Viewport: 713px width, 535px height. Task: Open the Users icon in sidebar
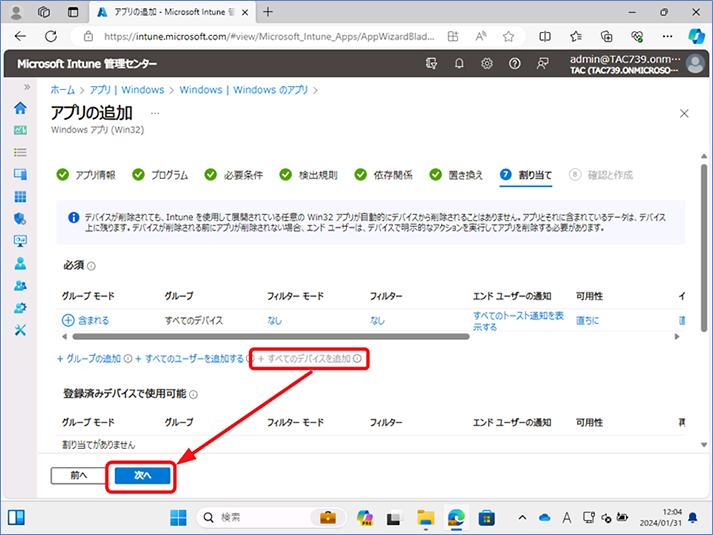pos(20,263)
